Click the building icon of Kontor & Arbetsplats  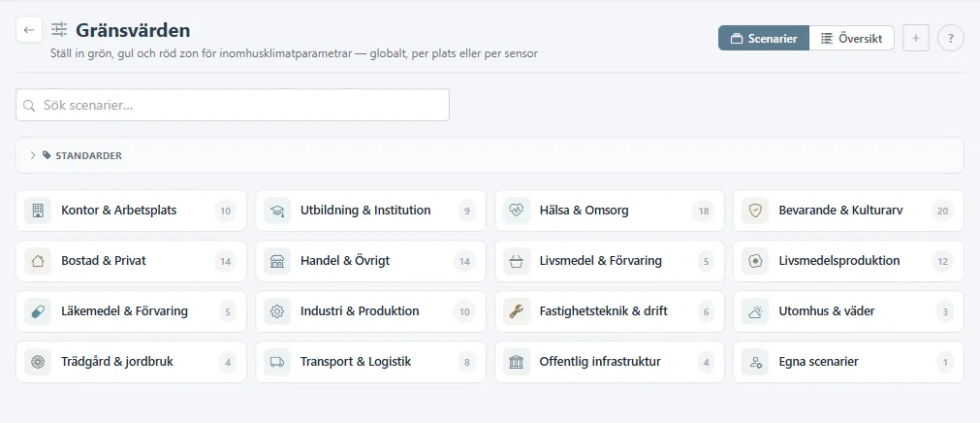click(38, 211)
